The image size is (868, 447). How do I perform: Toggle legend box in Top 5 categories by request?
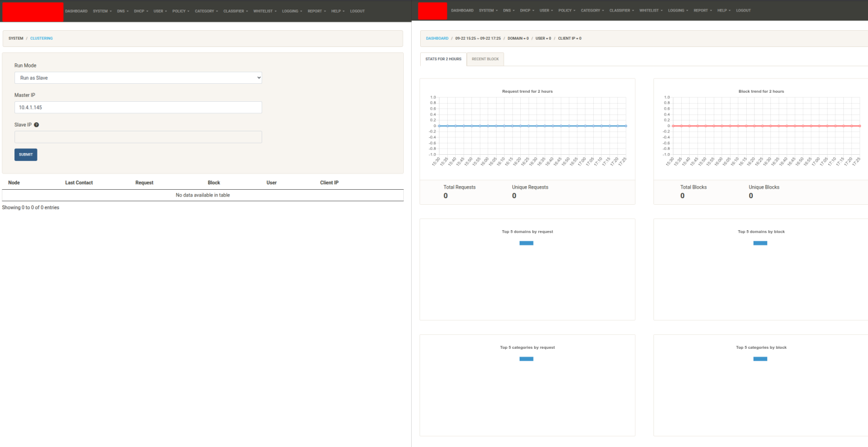[x=526, y=359]
